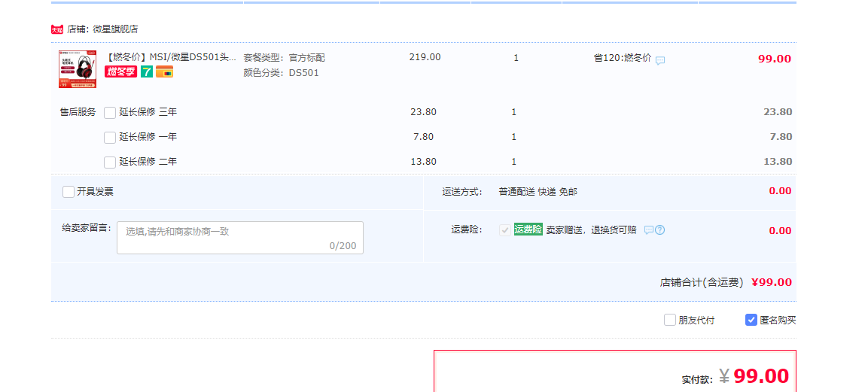Tick the 朋友代付 checkbox
The width and height of the screenshot is (868, 392).
(x=670, y=320)
